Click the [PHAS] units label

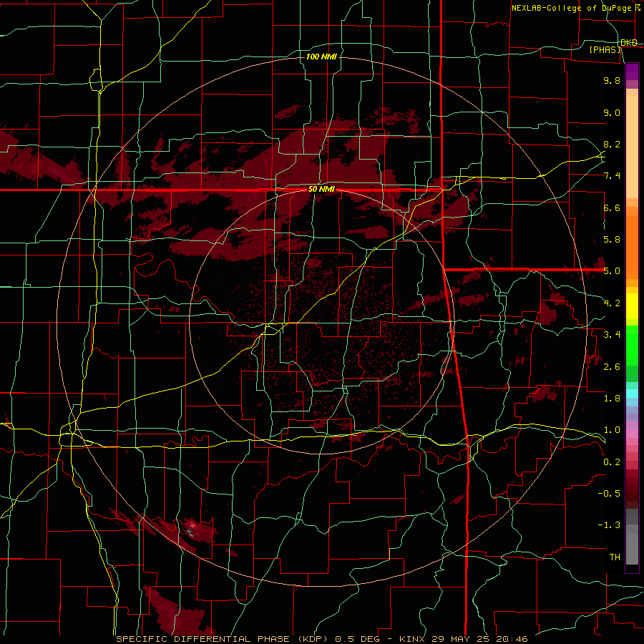pos(605,49)
